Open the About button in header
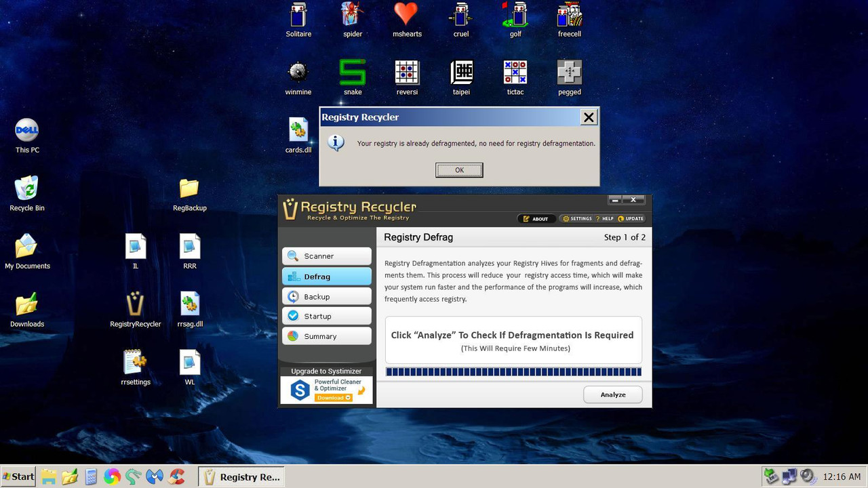868x488 pixels. tap(536, 219)
